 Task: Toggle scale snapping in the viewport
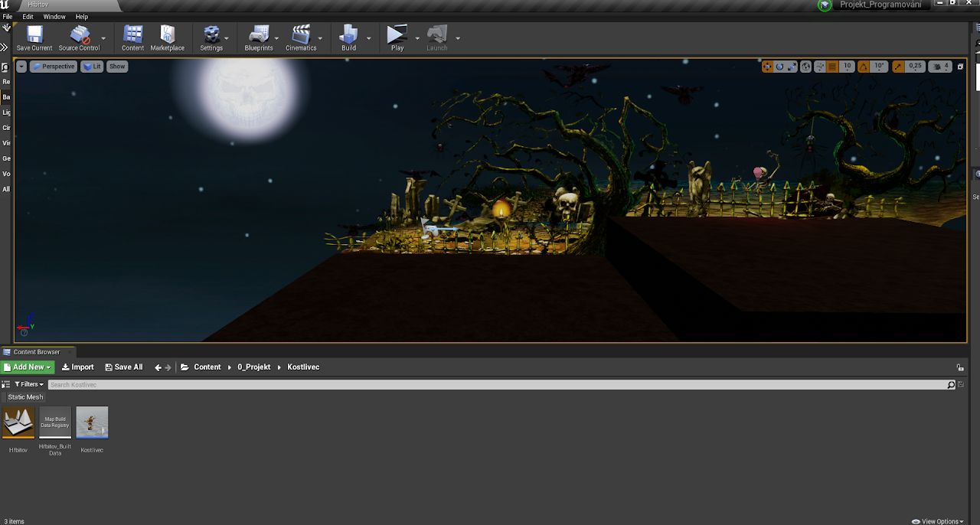[898, 67]
